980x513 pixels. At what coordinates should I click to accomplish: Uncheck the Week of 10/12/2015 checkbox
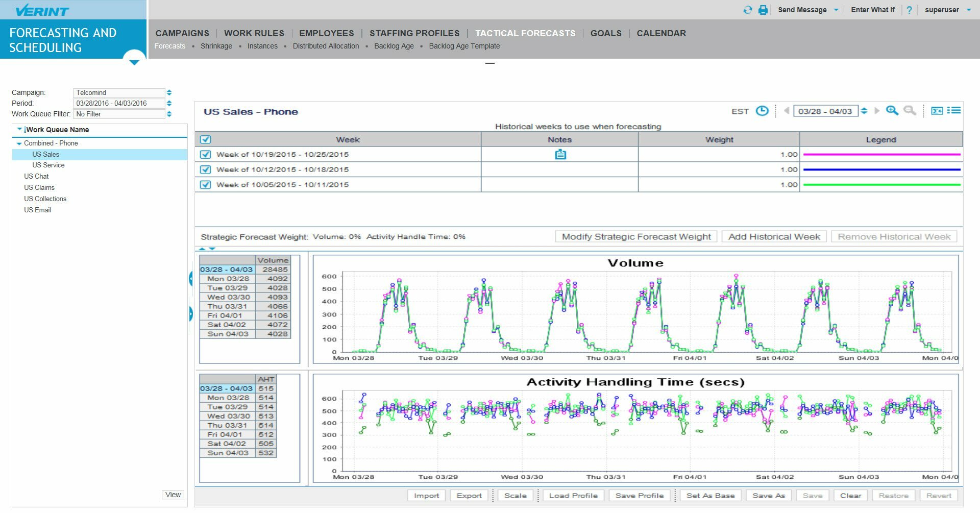205,169
